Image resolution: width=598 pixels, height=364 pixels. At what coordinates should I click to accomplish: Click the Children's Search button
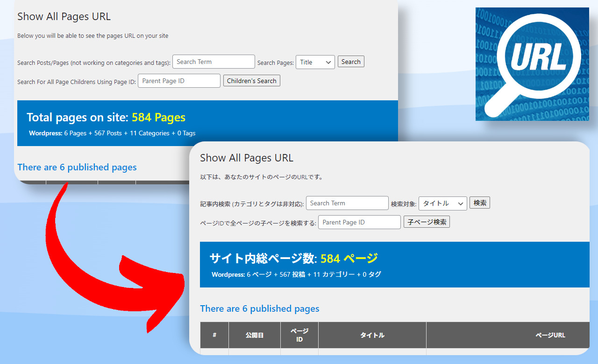252,81
